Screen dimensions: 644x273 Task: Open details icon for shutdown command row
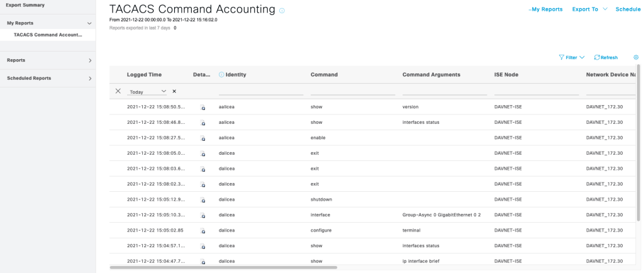click(203, 200)
